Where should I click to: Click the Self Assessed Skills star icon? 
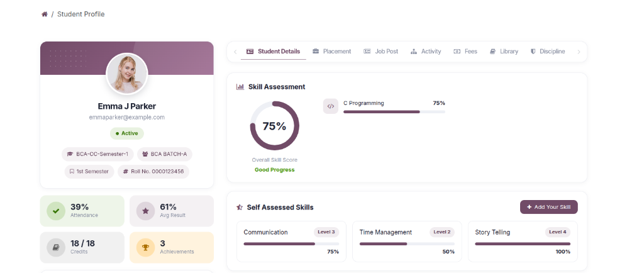240,208
